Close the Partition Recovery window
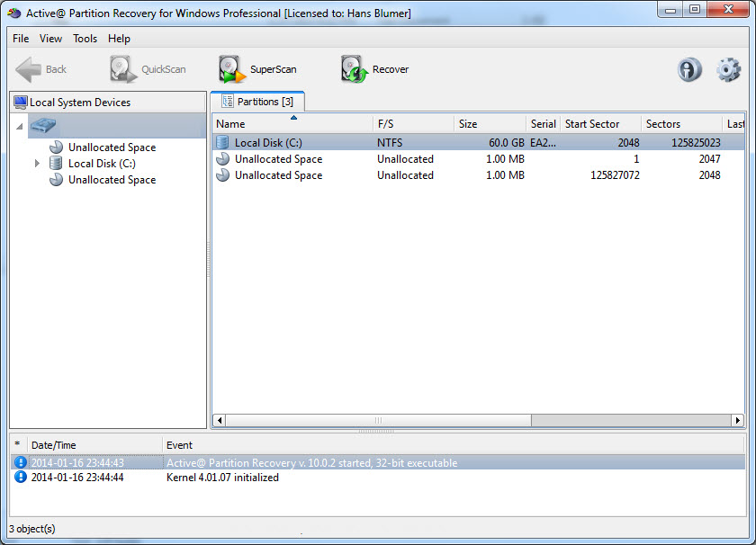Screen dimensions: 756x545 728,10
